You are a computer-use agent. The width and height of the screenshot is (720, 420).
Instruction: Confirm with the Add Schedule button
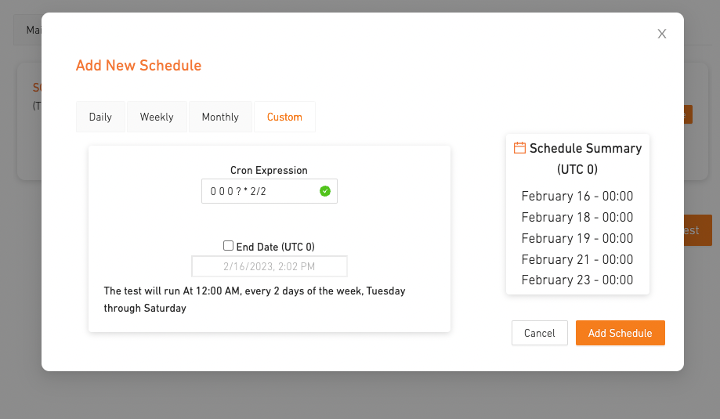(x=620, y=333)
